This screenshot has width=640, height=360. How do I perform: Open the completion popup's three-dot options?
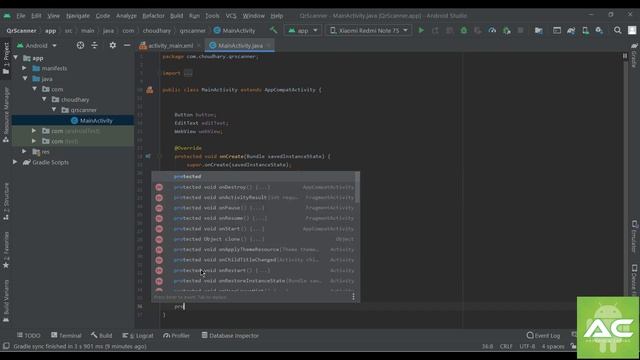coord(353,297)
